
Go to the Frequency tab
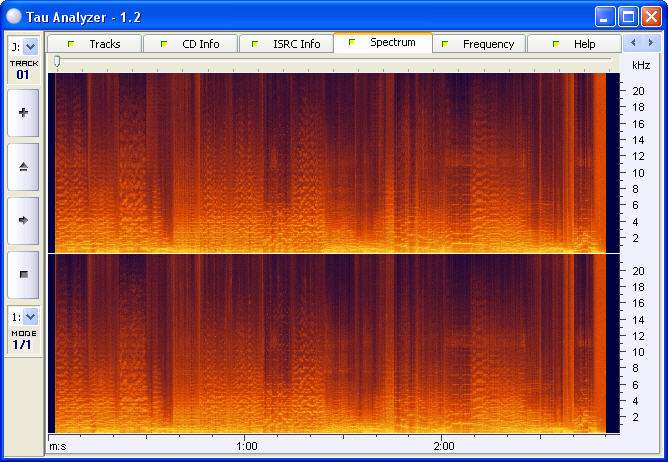point(479,44)
